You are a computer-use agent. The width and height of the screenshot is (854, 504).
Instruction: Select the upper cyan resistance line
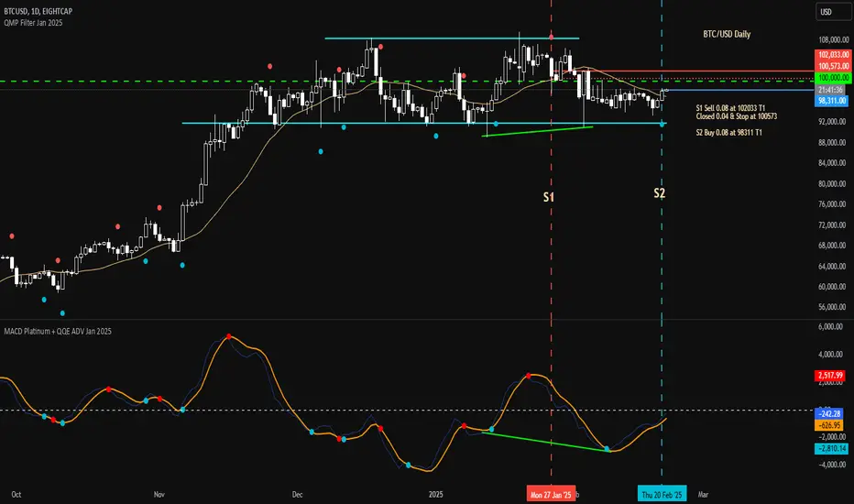[x=452, y=38]
